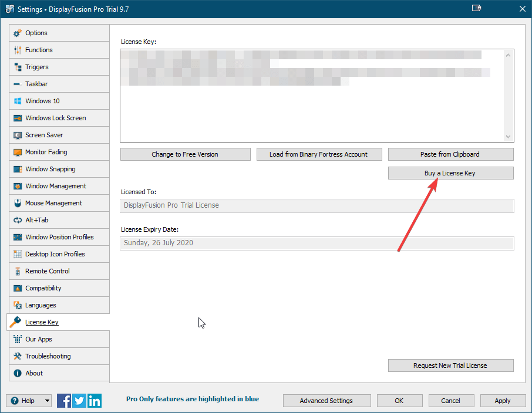Click the DisplayFusion title bar app icon
Image resolution: width=532 pixels, height=413 pixels.
coord(10,9)
